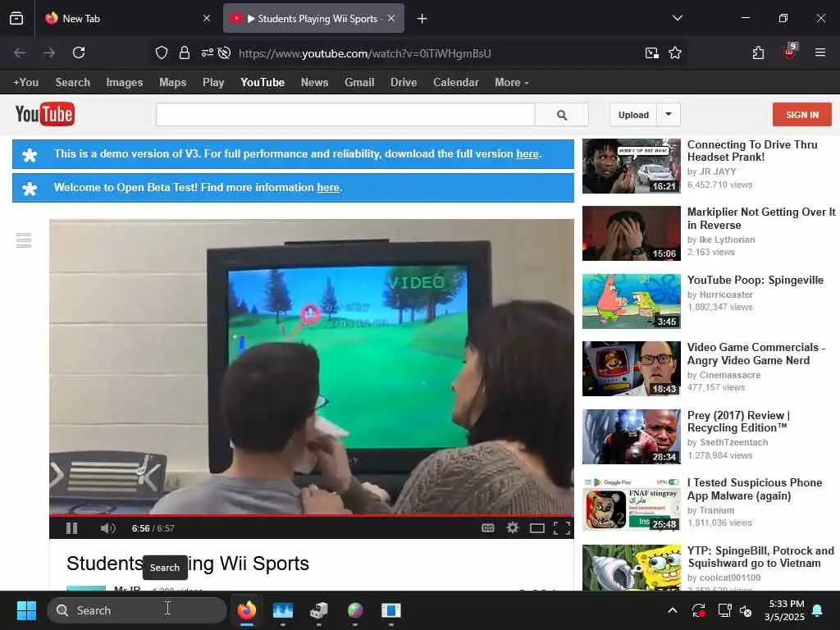
Task: Click the autoplay blocked icon in address bar
Action: 225,53
